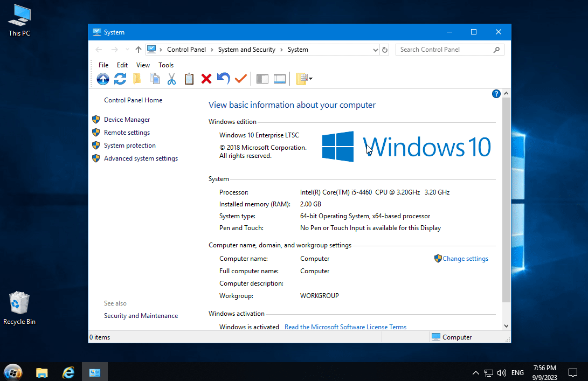The height and width of the screenshot is (381, 588).
Task: Open the notification center icon
Action: click(x=572, y=372)
